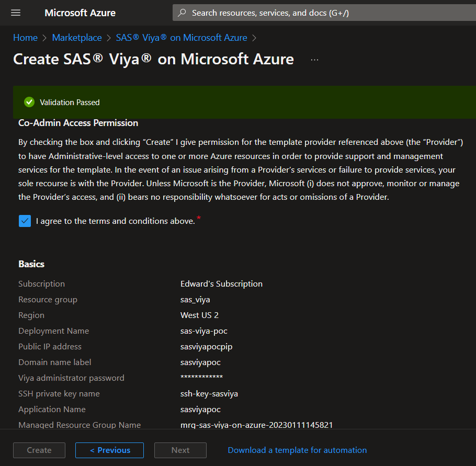
Task: Uncheck the agree to terms checkbox
Action: click(25, 221)
